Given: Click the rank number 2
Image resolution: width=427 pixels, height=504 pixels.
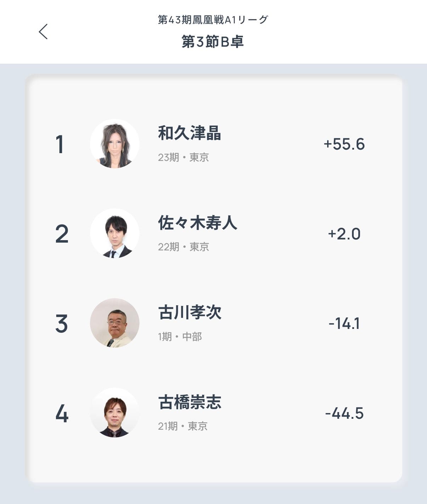Looking at the screenshot, I should coord(62,234).
